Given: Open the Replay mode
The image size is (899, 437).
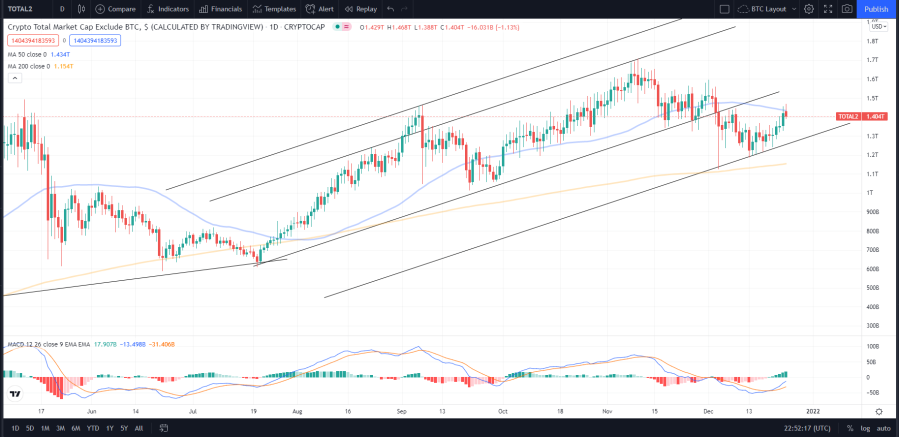Looking at the screenshot, I should pos(361,9).
